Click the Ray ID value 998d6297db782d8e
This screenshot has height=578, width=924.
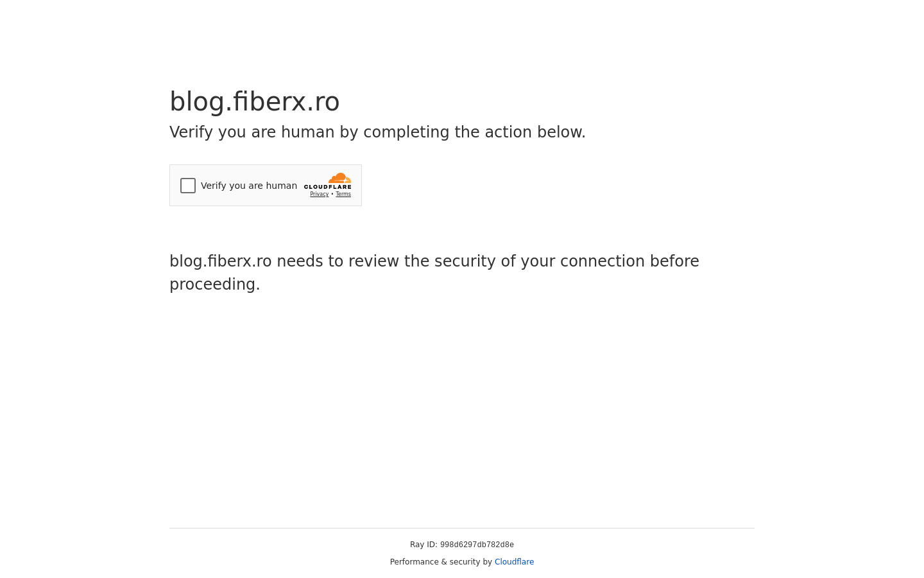click(x=477, y=545)
